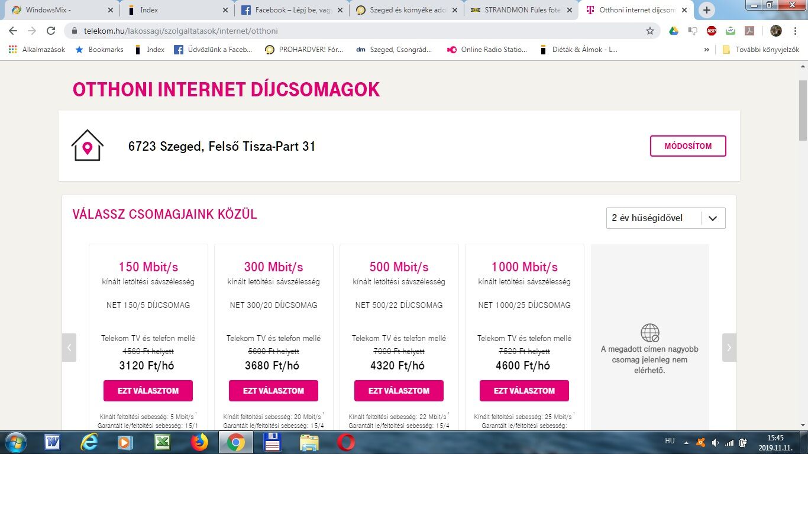808x532 pixels.
Task: Open the volume speaker tray icon
Action: [715, 442]
